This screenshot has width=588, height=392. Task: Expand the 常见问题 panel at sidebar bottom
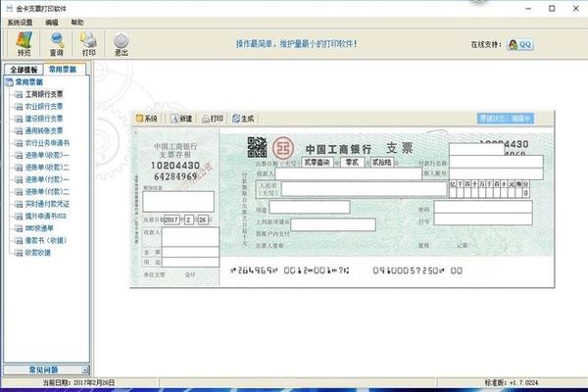(46, 369)
